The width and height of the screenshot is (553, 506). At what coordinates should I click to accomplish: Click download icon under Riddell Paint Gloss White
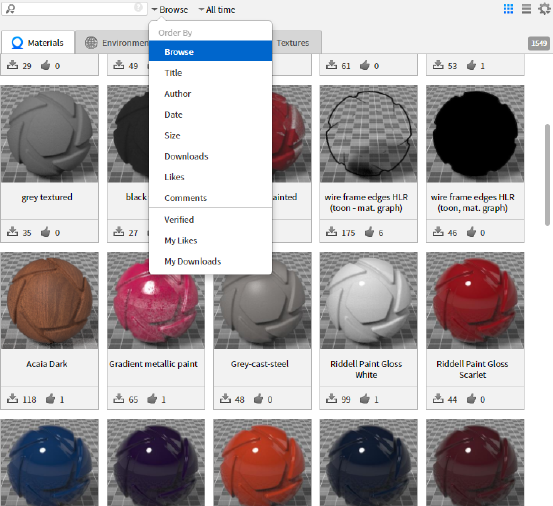coord(332,398)
